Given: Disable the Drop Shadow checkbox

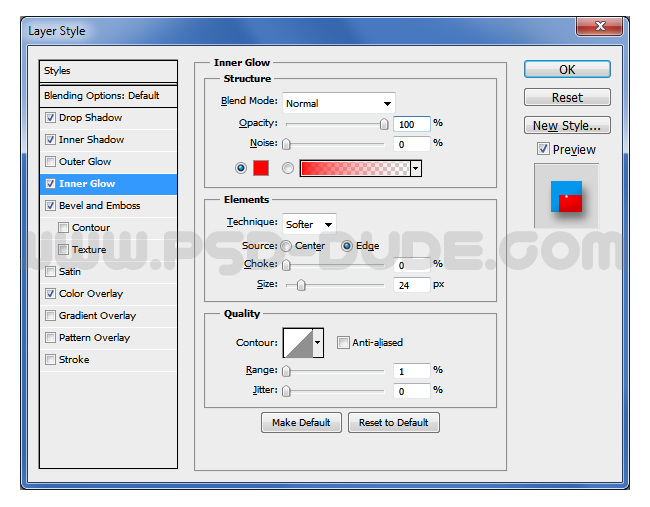Looking at the screenshot, I should click(50, 118).
